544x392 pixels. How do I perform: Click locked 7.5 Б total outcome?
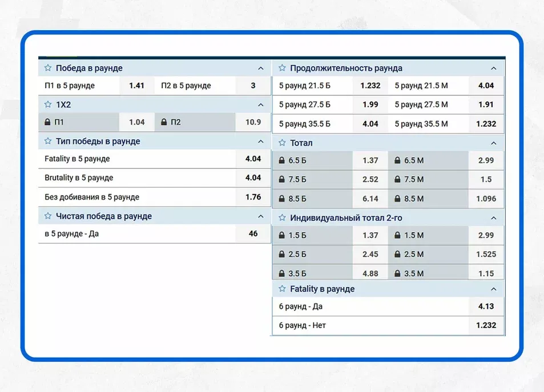(x=313, y=179)
